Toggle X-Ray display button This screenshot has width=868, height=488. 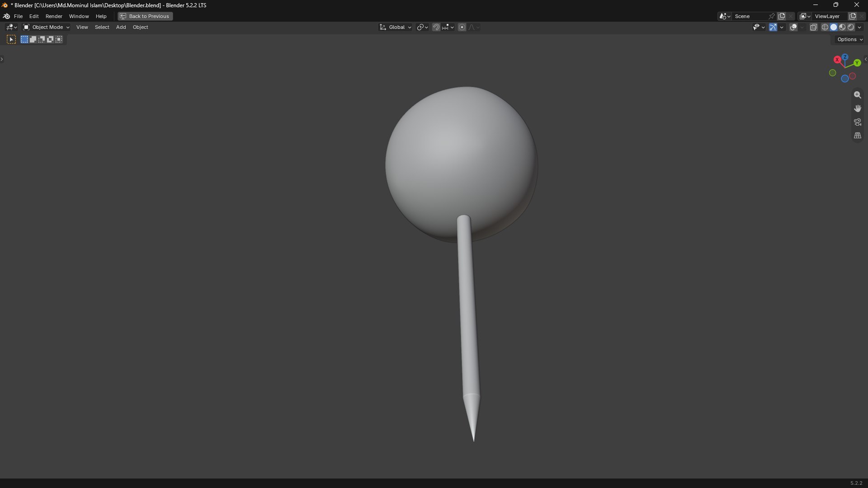pyautogui.click(x=813, y=27)
